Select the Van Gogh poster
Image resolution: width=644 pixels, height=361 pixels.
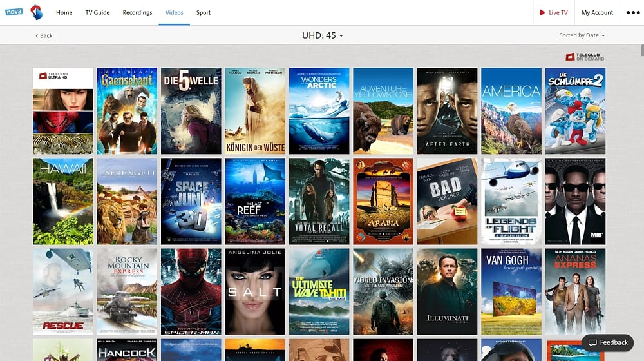coord(511,291)
